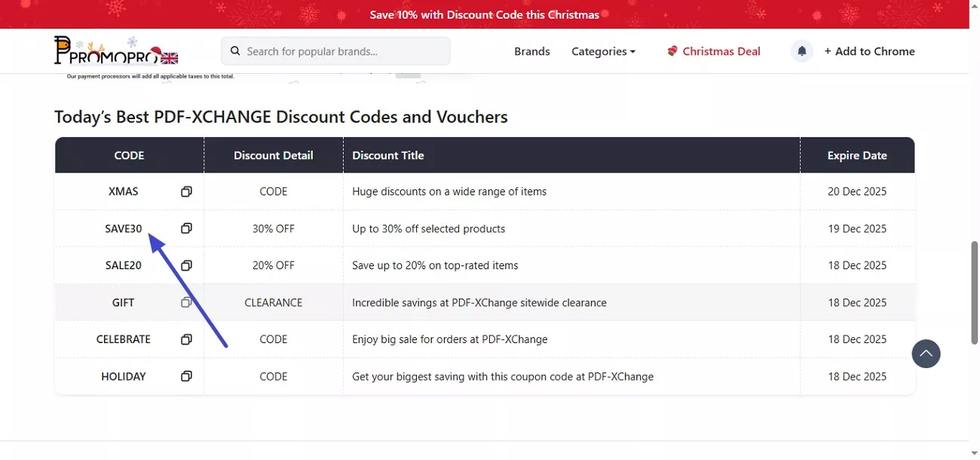
Task: Copy the SAVE30 code icon
Action: (x=186, y=228)
